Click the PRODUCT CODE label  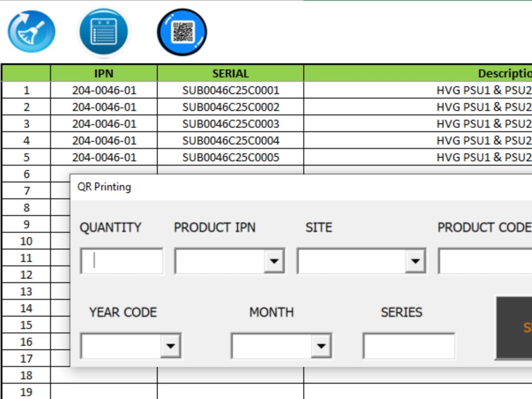[x=485, y=227]
